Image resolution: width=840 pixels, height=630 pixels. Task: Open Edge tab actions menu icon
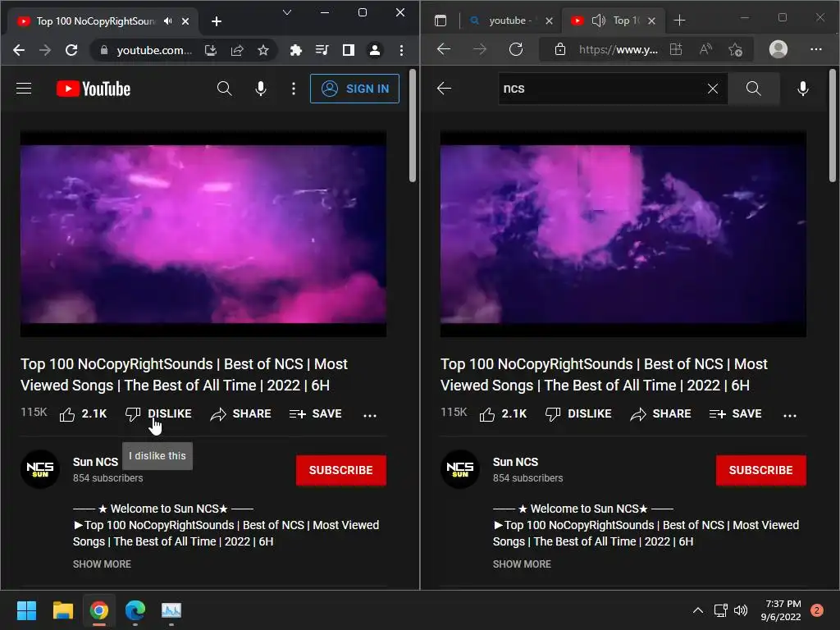(441, 21)
